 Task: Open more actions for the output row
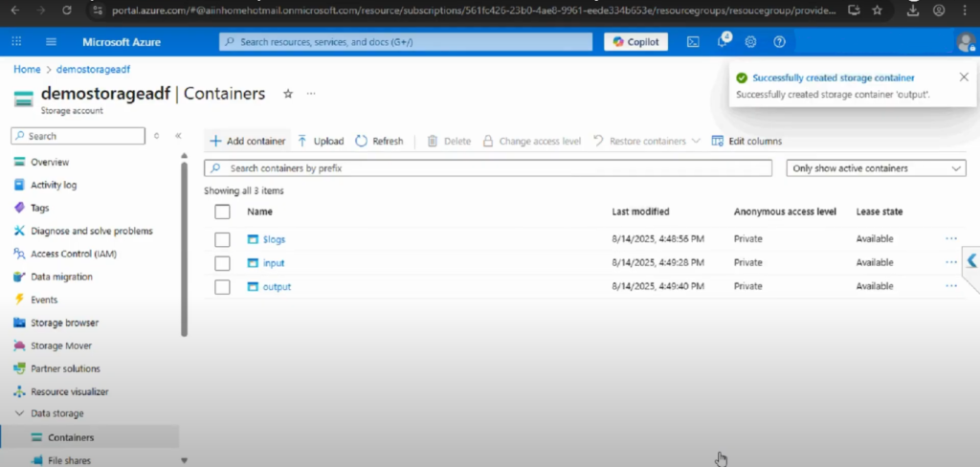point(951,286)
